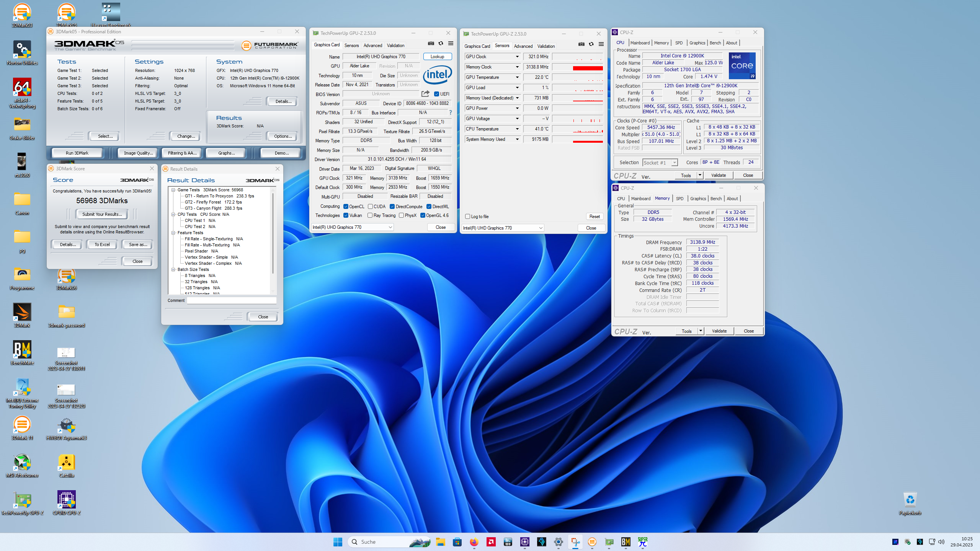Click the To Excel button
Screen dimensions: 980x551
102,245
